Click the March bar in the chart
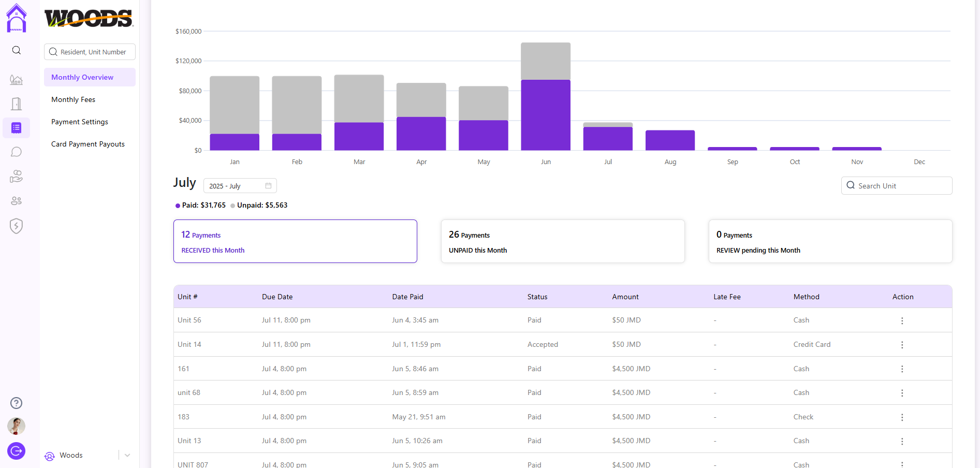 pos(359,113)
